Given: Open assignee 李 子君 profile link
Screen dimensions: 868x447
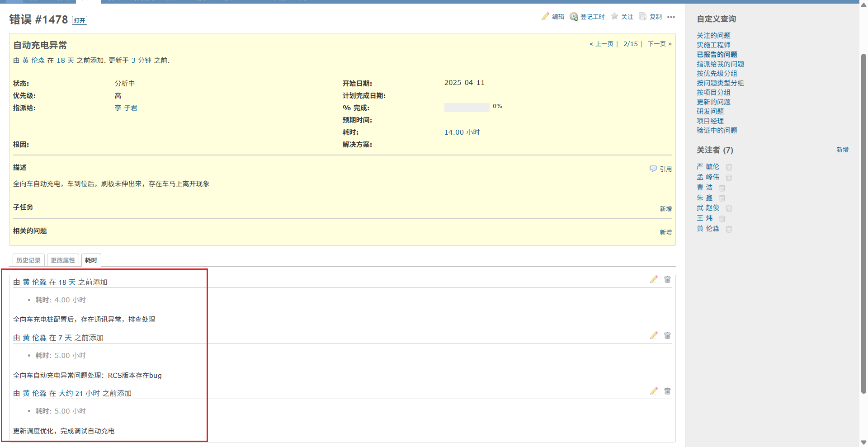Looking at the screenshot, I should pos(126,108).
